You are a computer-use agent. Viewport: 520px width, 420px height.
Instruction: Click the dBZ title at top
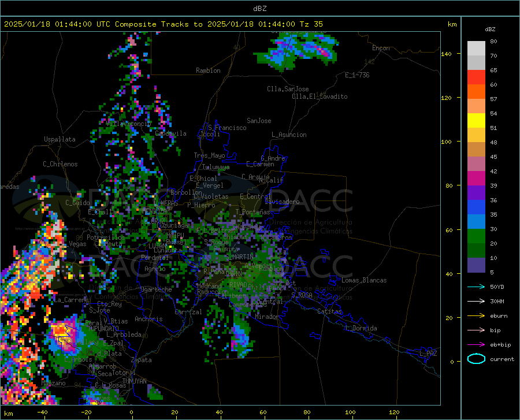tap(259, 9)
